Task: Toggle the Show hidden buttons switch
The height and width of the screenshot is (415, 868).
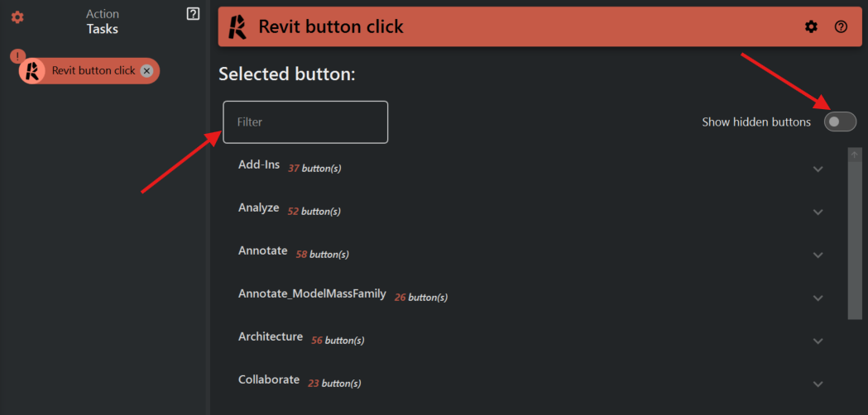Action: pos(840,122)
